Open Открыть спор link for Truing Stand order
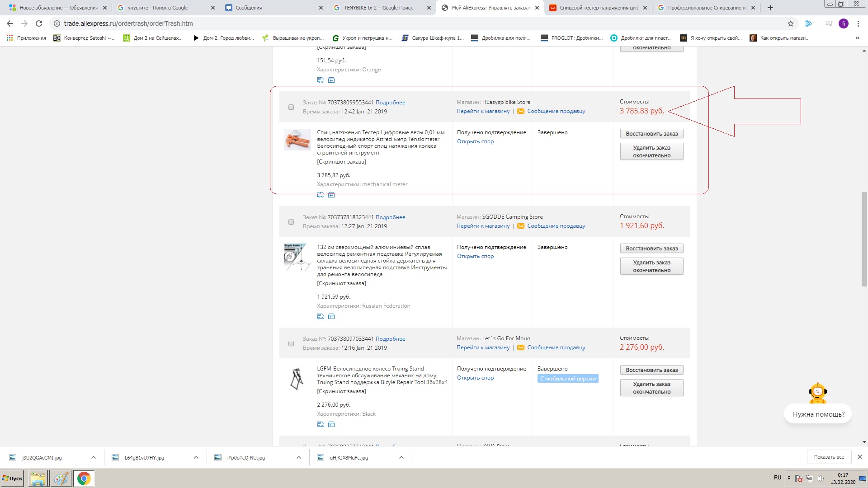The image size is (868, 488). click(475, 378)
